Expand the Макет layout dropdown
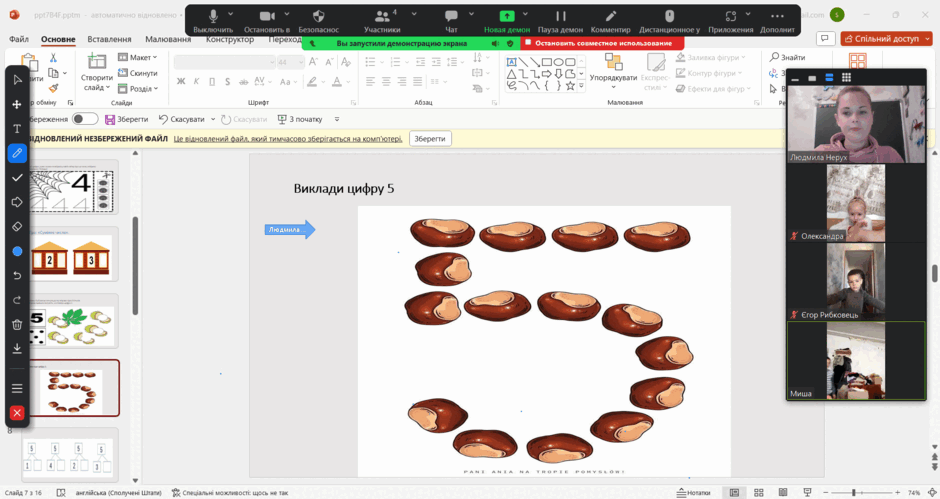Viewport: 940px width, 499px height. [137, 58]
